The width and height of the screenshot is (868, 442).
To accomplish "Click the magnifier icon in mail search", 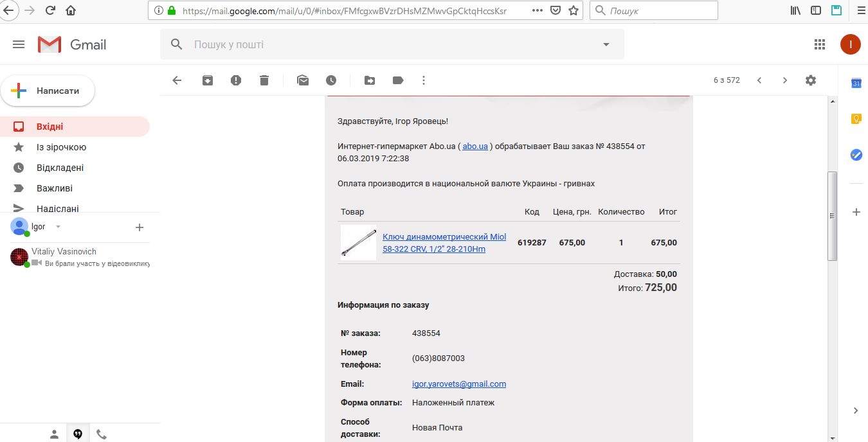I will point(176,44).
